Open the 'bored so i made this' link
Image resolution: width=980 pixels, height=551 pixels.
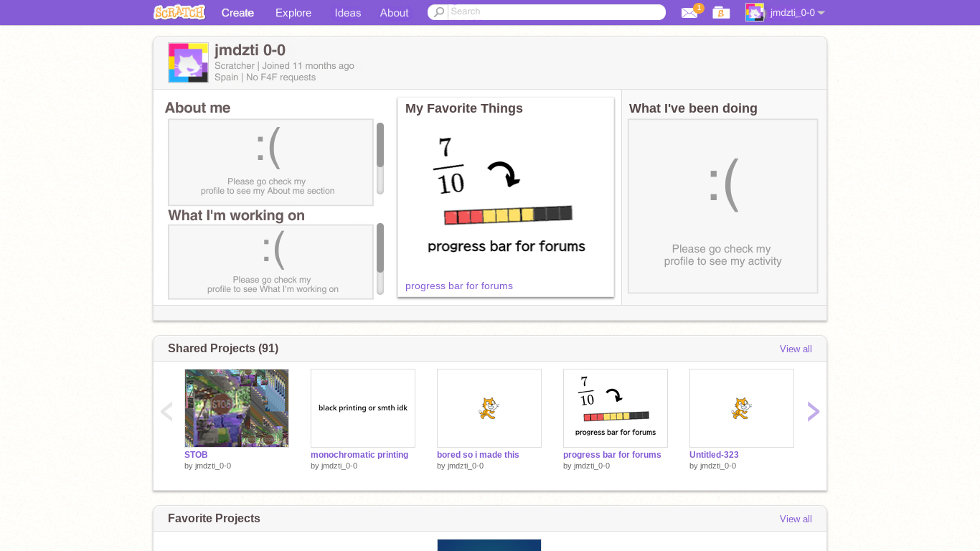[x=478, y=455]
